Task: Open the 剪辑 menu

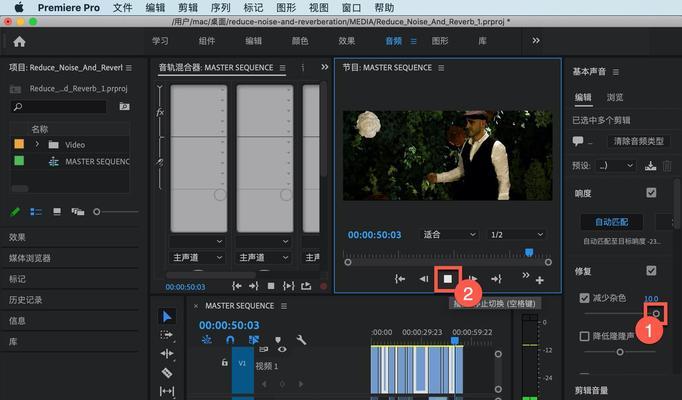Action: click(x=188, y=8)
